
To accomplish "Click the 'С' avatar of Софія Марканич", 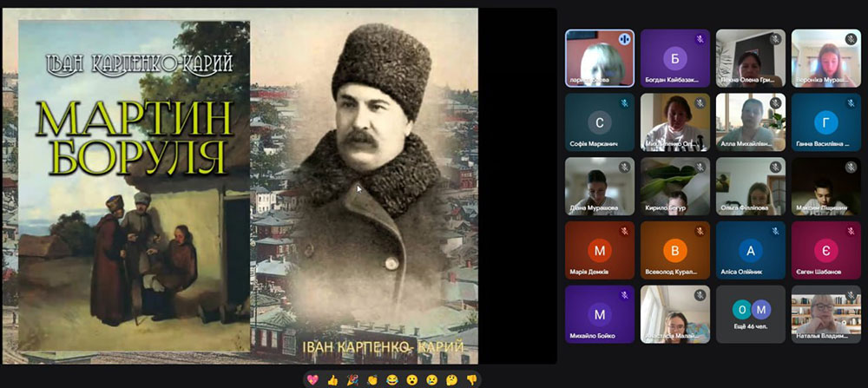I will pos(600,122).
